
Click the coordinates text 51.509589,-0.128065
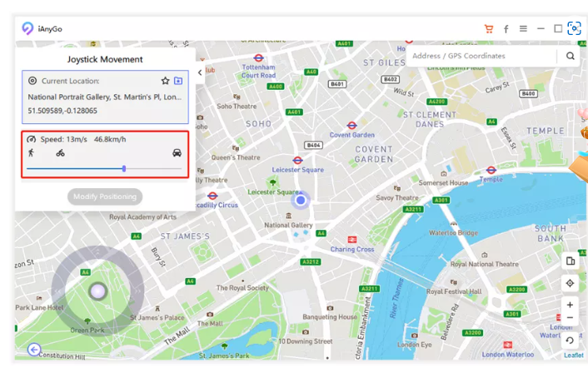62,111
